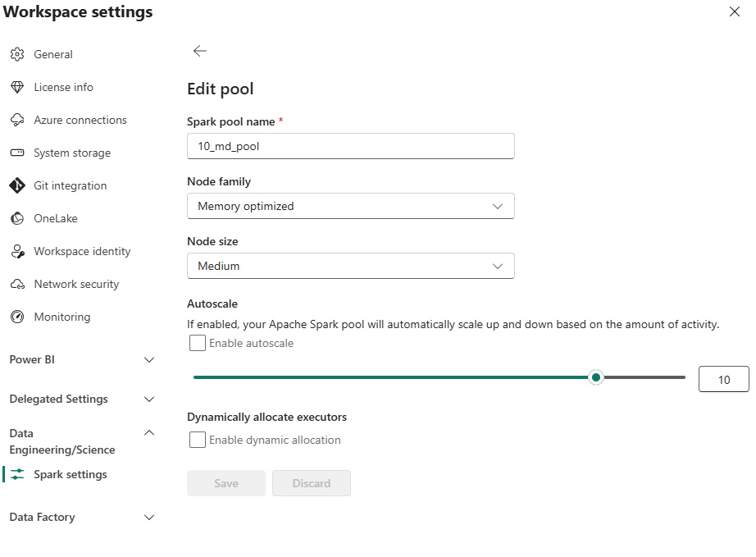The height and width of the screenshot is (557, 756).
Task: Open Monitoring settings
Action: tap(61, 317)
